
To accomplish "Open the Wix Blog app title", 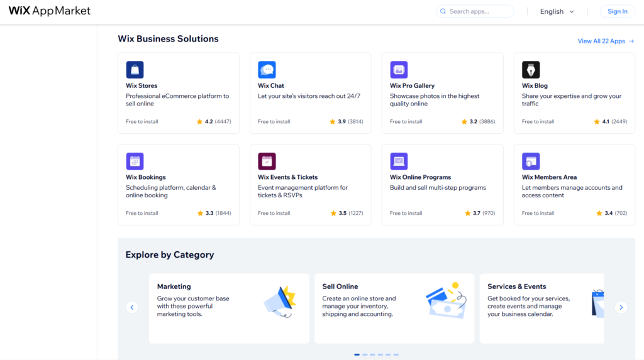I will [535, 86].
